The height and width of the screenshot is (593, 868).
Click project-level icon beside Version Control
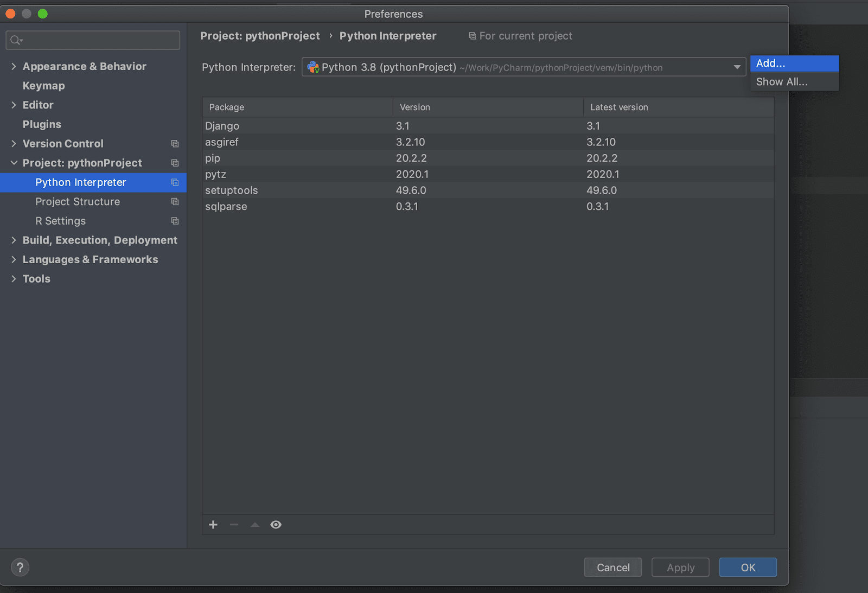pyautogui.click(x=175, y=144)
